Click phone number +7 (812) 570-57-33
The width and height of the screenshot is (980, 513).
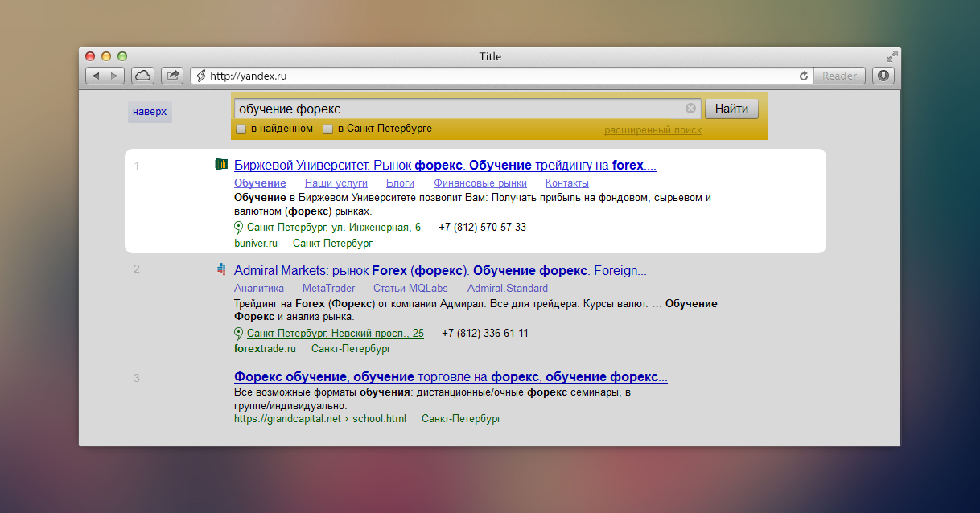(482, 228)
